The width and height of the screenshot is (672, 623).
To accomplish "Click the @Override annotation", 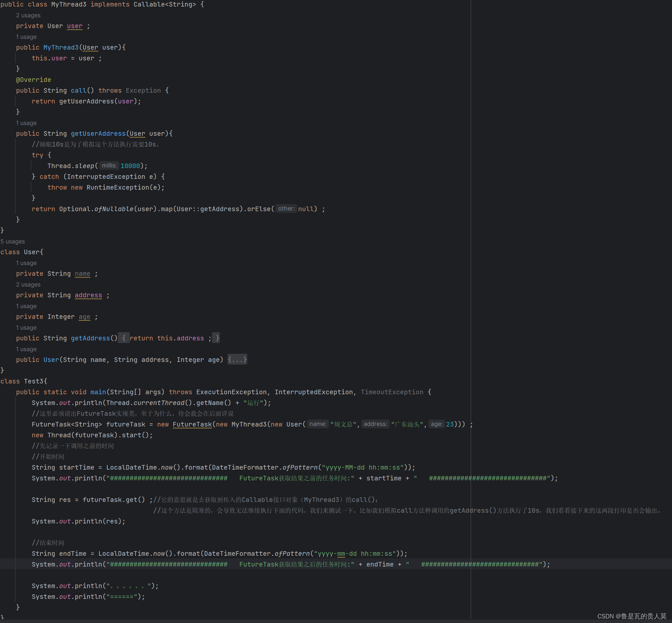I will click(34, 80).
